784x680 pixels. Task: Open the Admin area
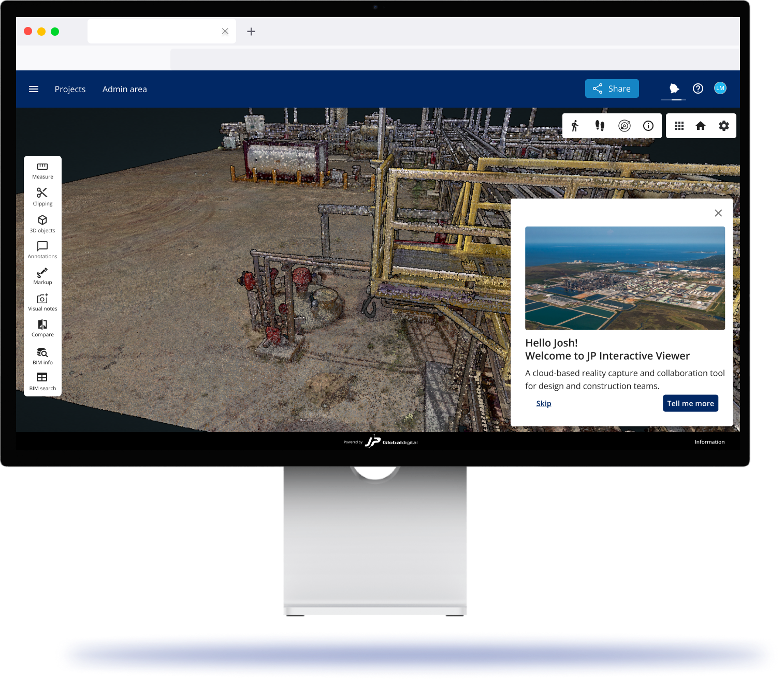coord(124,89)
